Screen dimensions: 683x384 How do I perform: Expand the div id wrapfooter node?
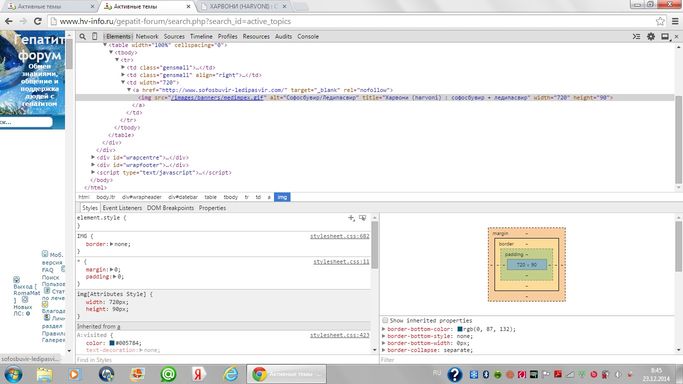(x=93, y=165)
